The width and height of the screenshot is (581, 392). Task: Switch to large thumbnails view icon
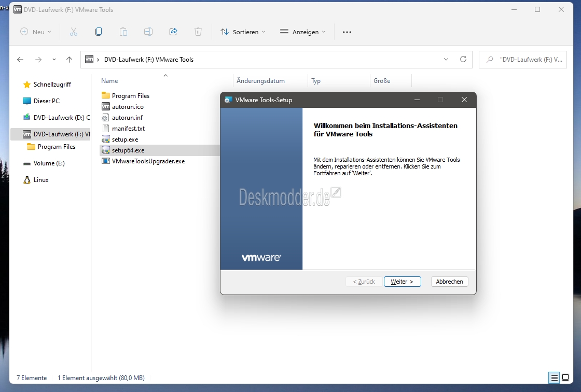point(565,377)
